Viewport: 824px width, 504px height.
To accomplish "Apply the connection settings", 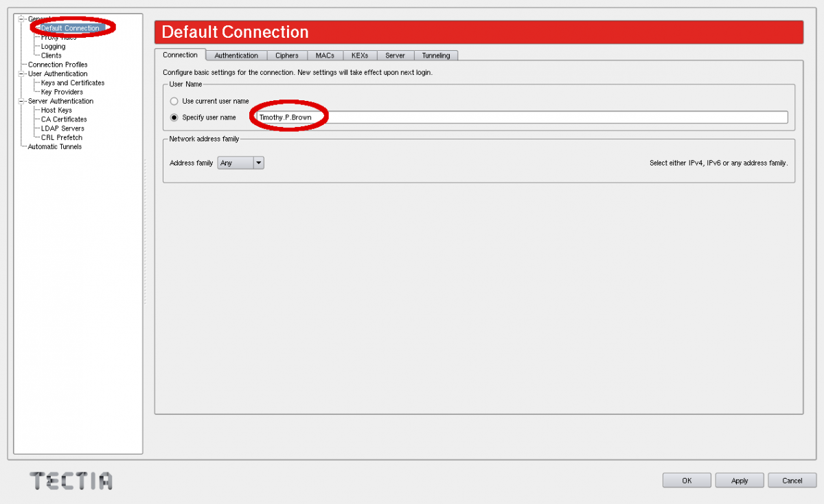I will (x=740, y=481).
